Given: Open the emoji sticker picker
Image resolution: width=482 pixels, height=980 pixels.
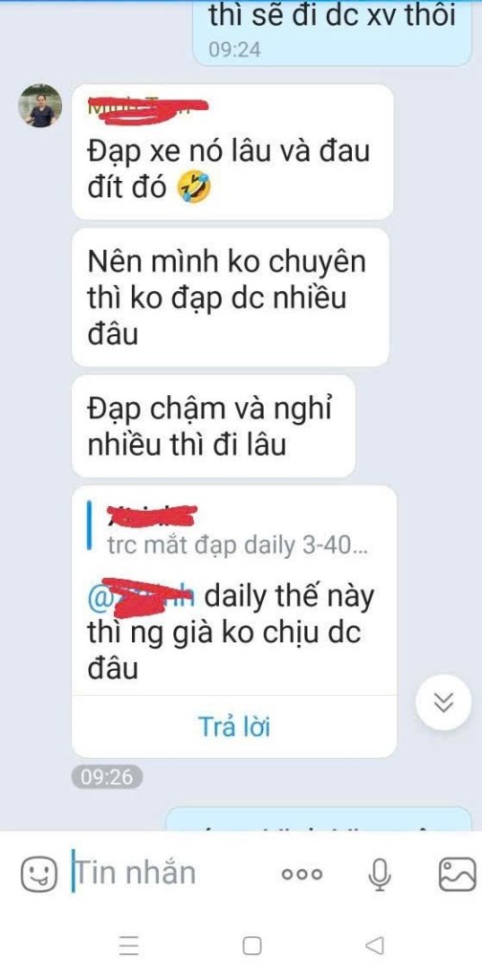Looking at the screenshot, I should [x=39, y=873].
